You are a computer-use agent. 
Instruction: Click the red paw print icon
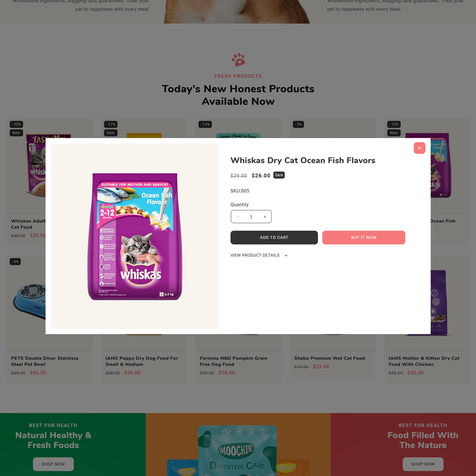click(238, 60)
